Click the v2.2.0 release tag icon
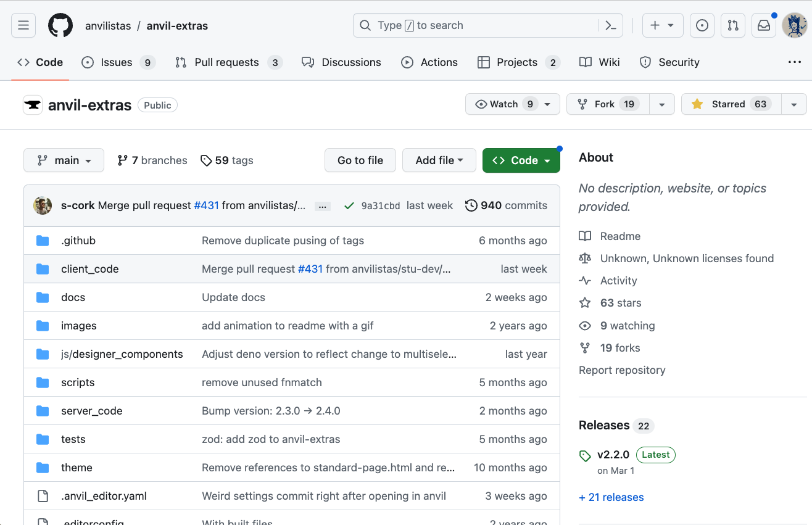Viewport: 812px width, 525px height. pos(584,456)
